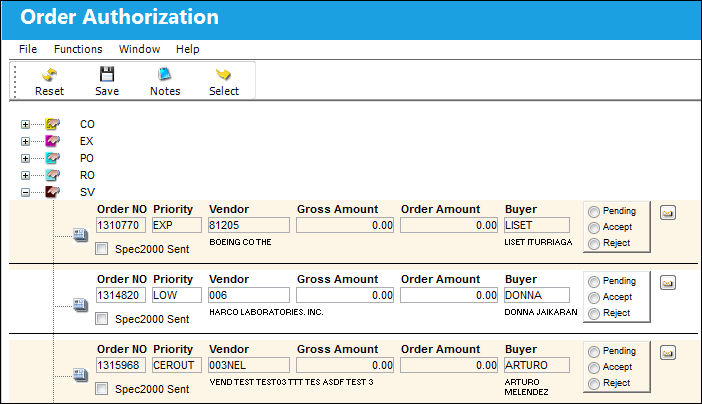Select the PO tree label
This screenshot has height=404, width=702.
click(87, 158)
